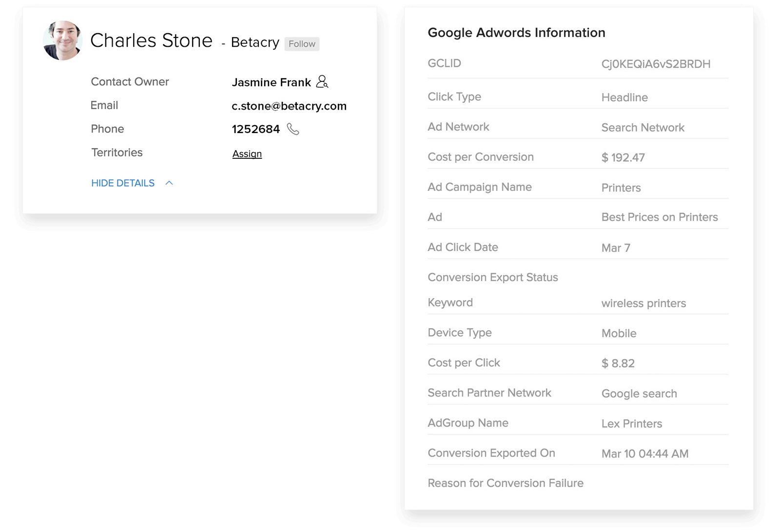
Task: Click the Cost per Conversion value $ 192.47
Action: 623,157
